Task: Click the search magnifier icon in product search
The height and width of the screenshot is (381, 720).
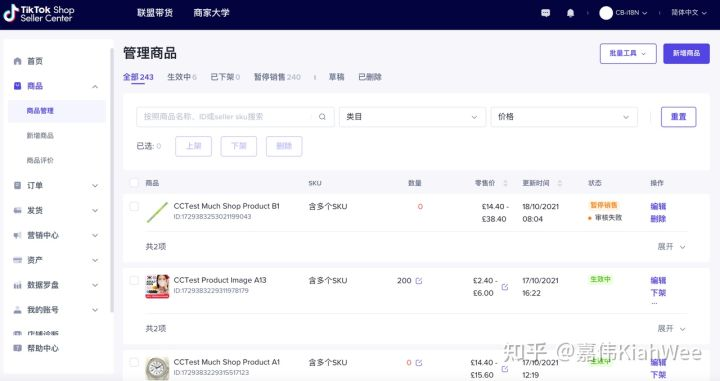Action: pyautogui.click(x=322, y=117)
